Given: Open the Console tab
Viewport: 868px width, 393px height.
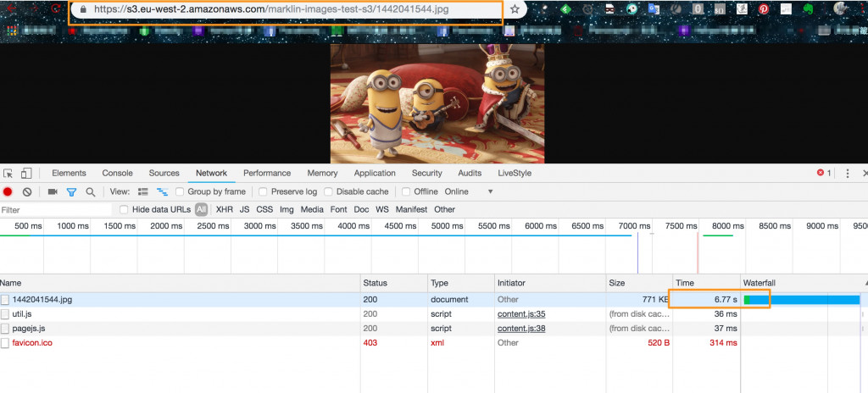Looking at the screenshot, I should coord(117,173).
